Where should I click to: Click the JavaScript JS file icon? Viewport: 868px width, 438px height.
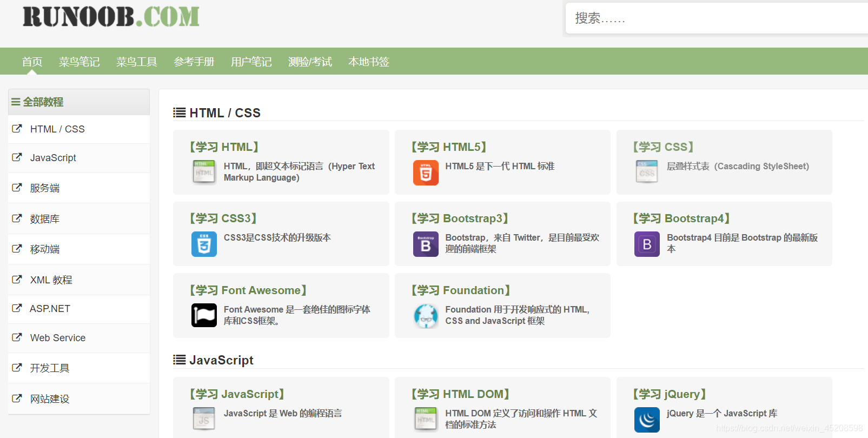[x=204, y=419]
